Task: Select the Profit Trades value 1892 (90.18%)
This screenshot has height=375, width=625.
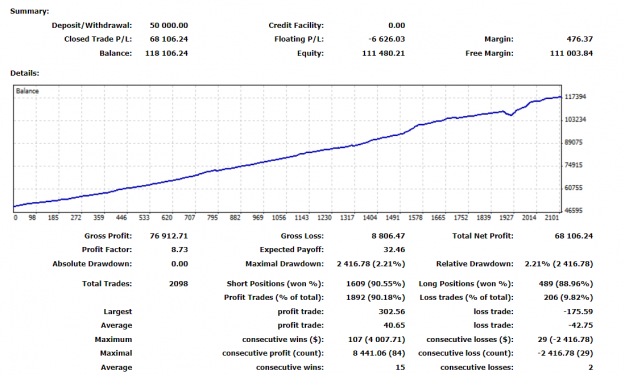Action: click(375, 298)
